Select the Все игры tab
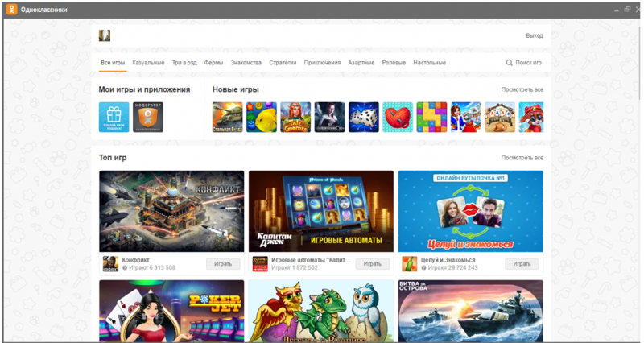This screenshot has height=343, width=644. point(113,63)
